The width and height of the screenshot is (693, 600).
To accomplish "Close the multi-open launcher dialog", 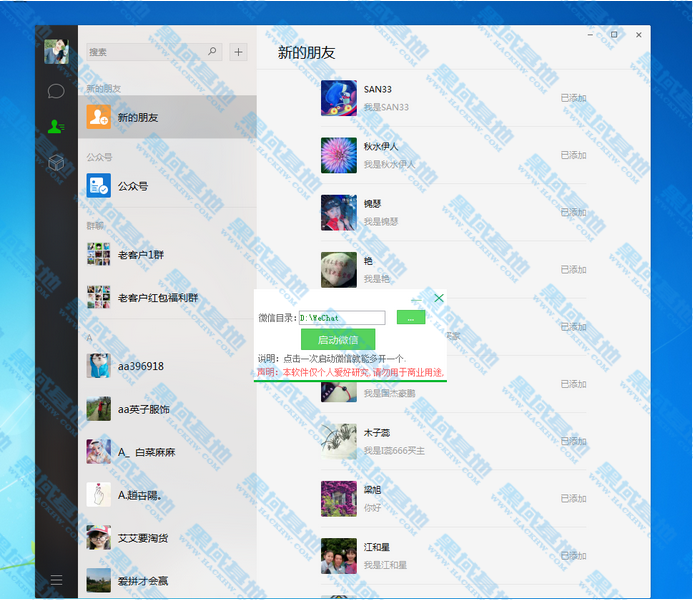I will click(x=439, y=298).
